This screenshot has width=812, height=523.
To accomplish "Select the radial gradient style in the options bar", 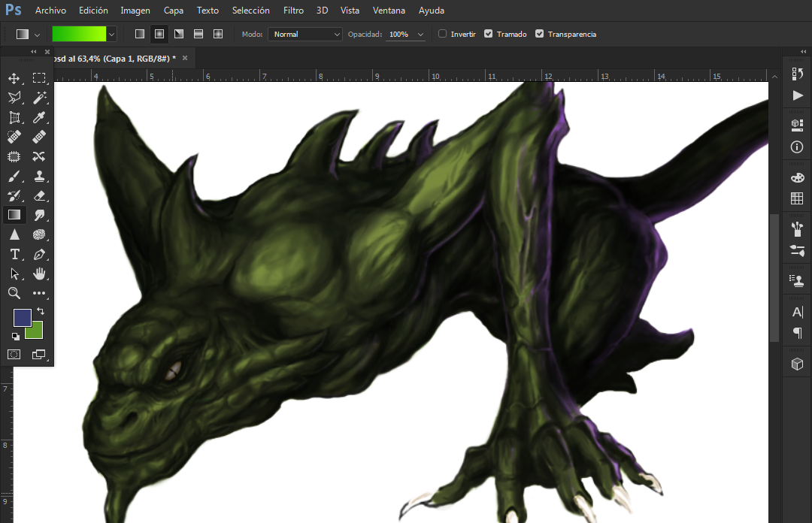I will pyautogui.click(x=158, y=34).
